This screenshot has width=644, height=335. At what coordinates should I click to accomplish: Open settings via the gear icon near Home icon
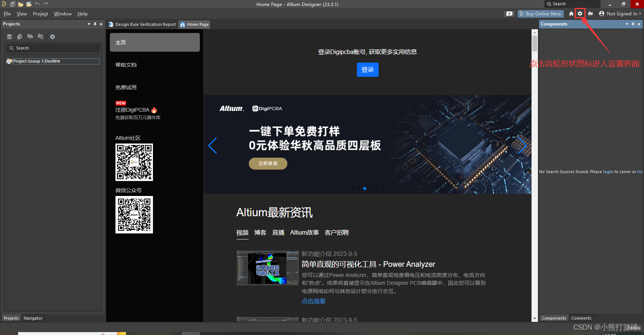pyautogui.click(x=580, y=13)
